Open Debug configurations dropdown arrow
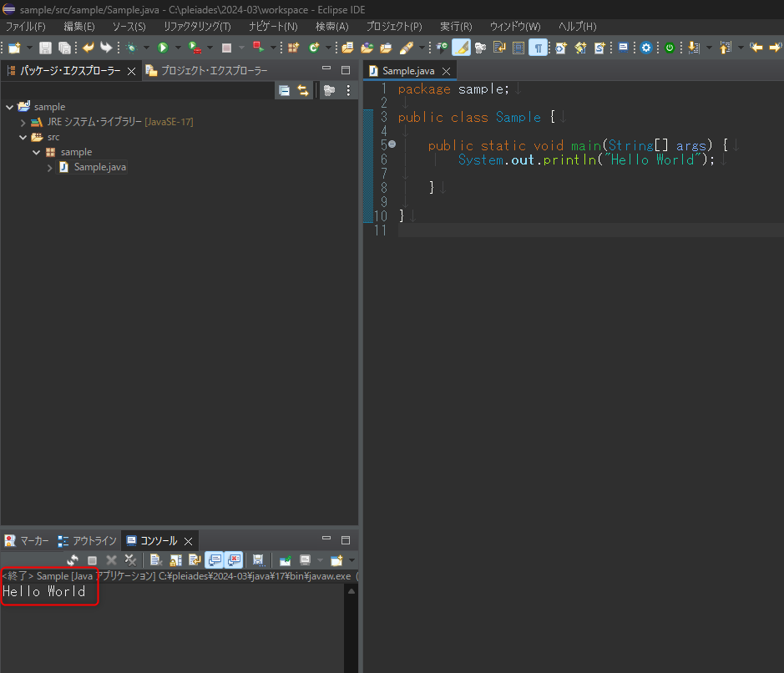 146,48
